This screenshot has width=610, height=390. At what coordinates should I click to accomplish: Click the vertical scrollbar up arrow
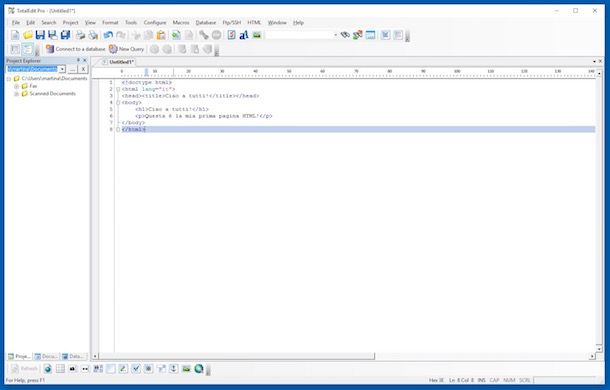pos(599,73)
